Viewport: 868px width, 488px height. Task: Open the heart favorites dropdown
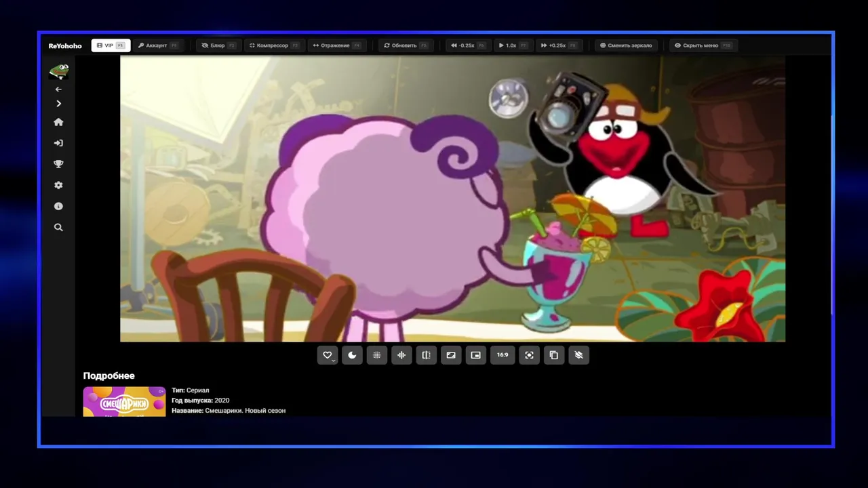[328, 355]
